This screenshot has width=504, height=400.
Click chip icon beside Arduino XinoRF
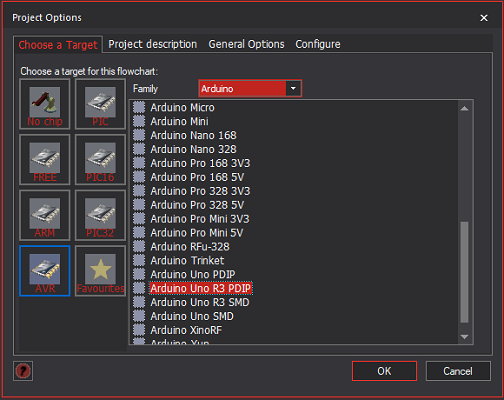pyautogui.click(x=139, y=330)
